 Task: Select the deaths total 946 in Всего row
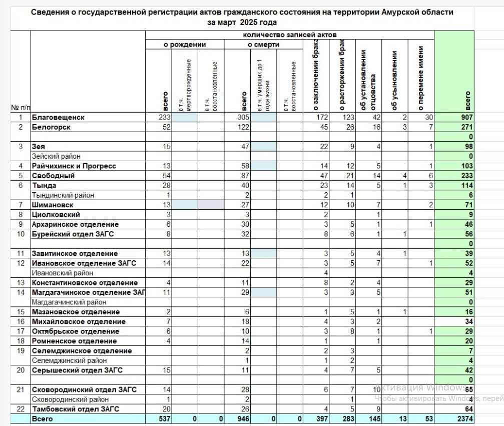coord(237,419)
